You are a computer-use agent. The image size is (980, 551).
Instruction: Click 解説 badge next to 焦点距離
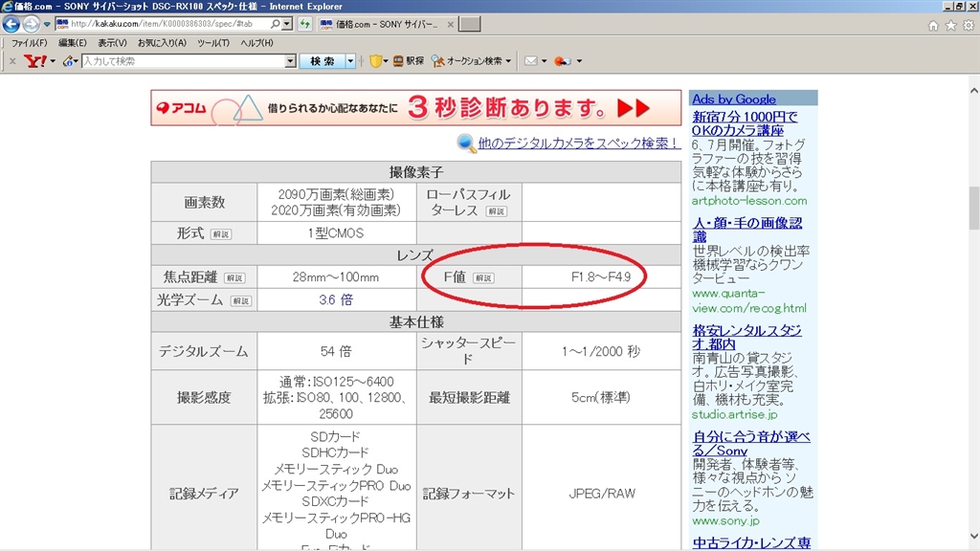234,278
